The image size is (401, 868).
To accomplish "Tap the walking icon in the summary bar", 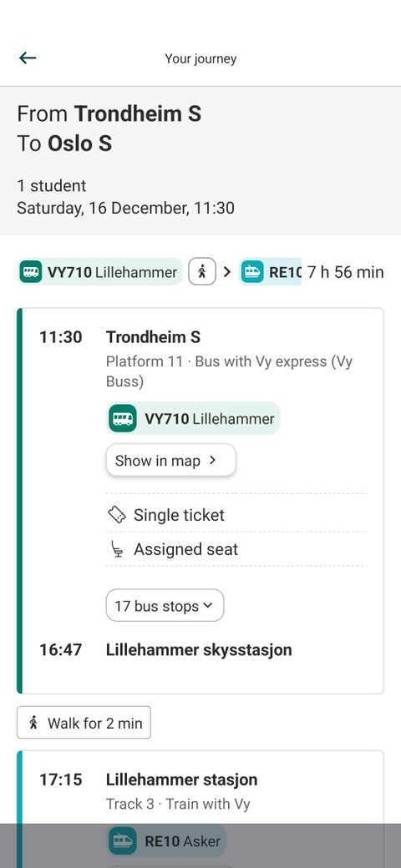I will [202, 272].
